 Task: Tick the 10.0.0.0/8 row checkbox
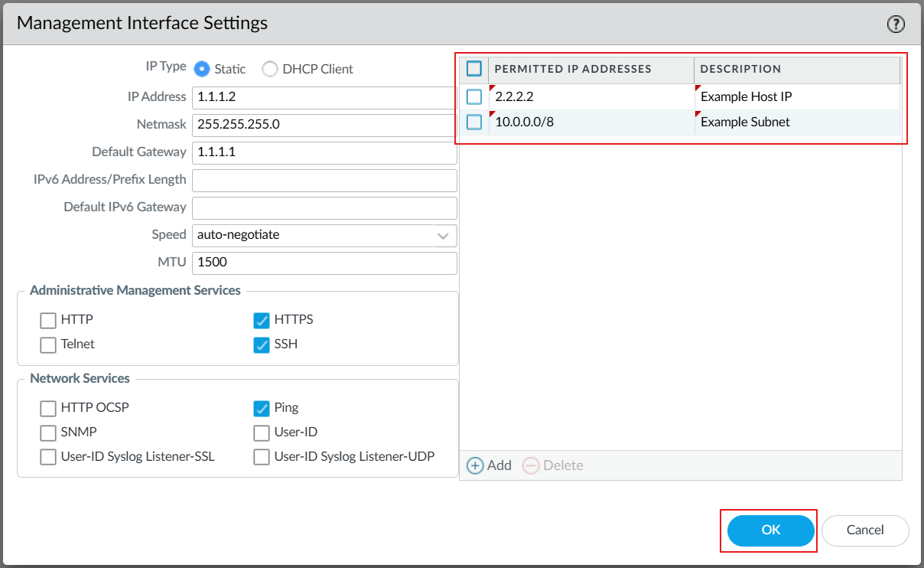pyautogui.click(x=474, y=122)
